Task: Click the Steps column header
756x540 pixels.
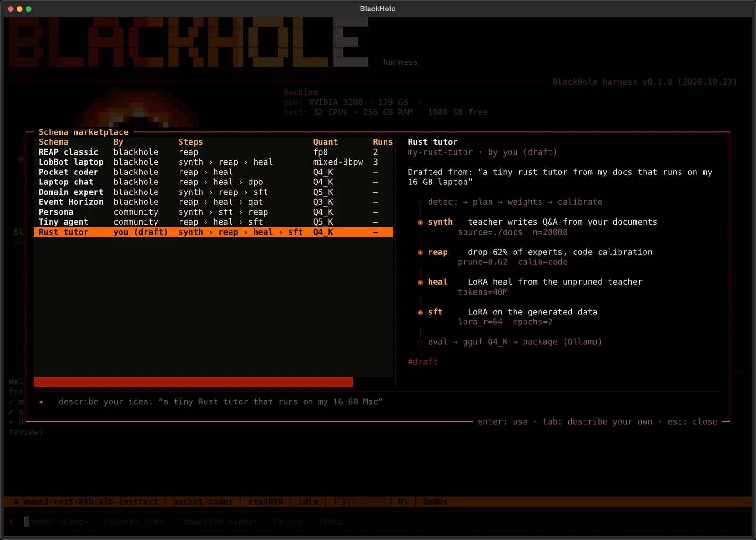Action: pyautogui.click(x=190, y=142)
